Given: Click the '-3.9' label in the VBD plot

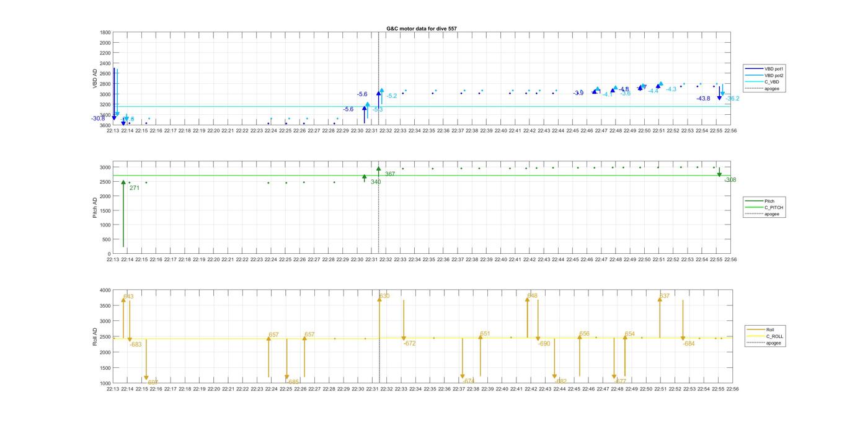Looking at the screenshot, I should (x=578, y=93).
